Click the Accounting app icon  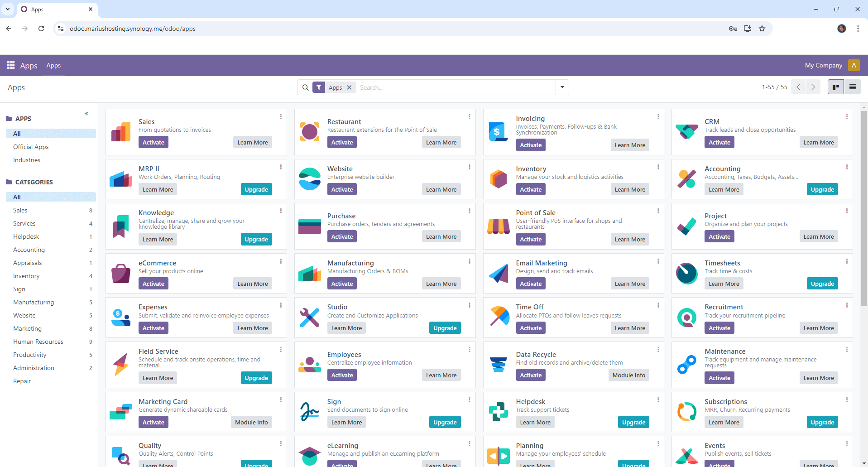(687, 179)
